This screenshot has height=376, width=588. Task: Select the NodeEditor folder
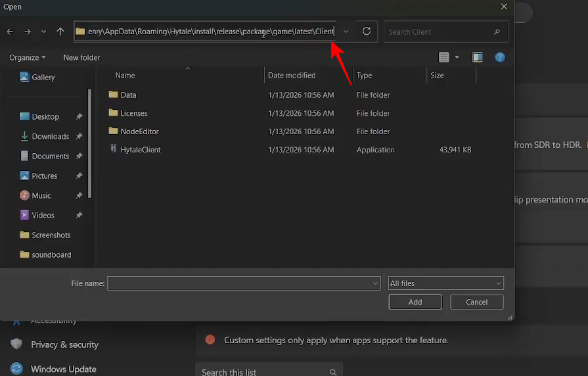tap(139, 131)
